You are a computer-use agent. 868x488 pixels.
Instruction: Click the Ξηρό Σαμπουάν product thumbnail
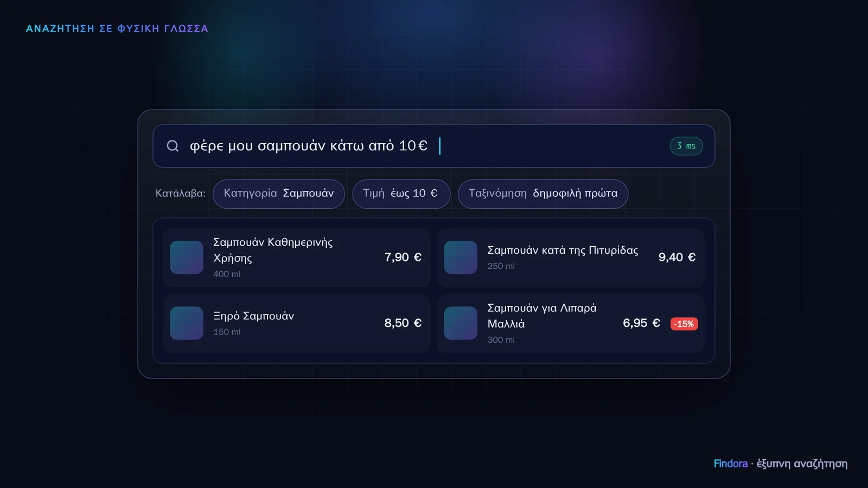(x=187, y=323)
